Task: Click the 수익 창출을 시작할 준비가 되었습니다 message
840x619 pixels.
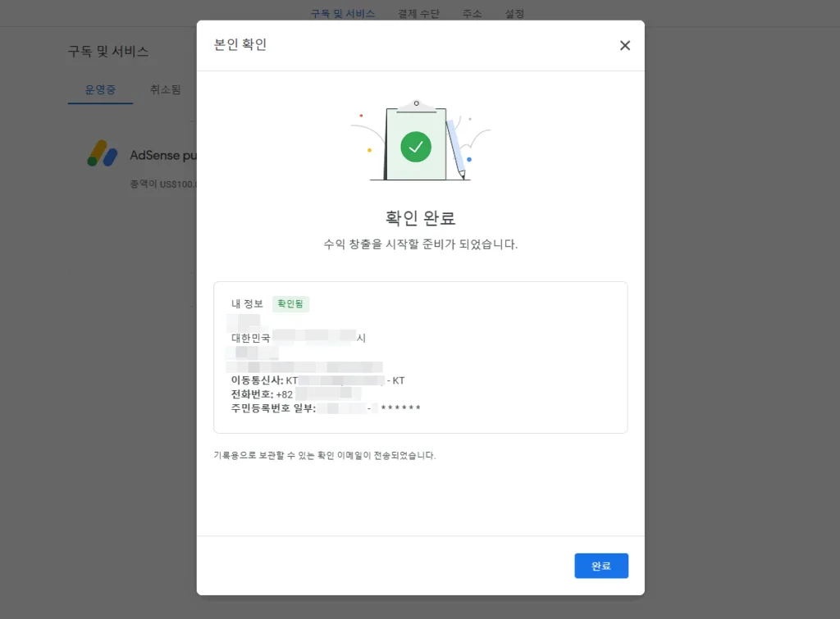Action: 420,244
